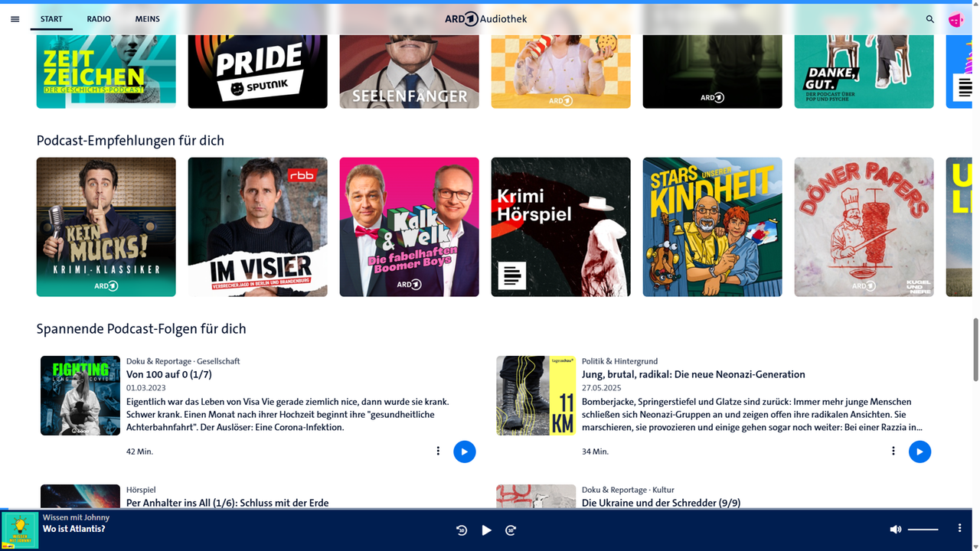Viewport: 980px width, 551px height.
Task: Open the sandwich-illustration podcast cover
Action: click(x=561, y=70)
